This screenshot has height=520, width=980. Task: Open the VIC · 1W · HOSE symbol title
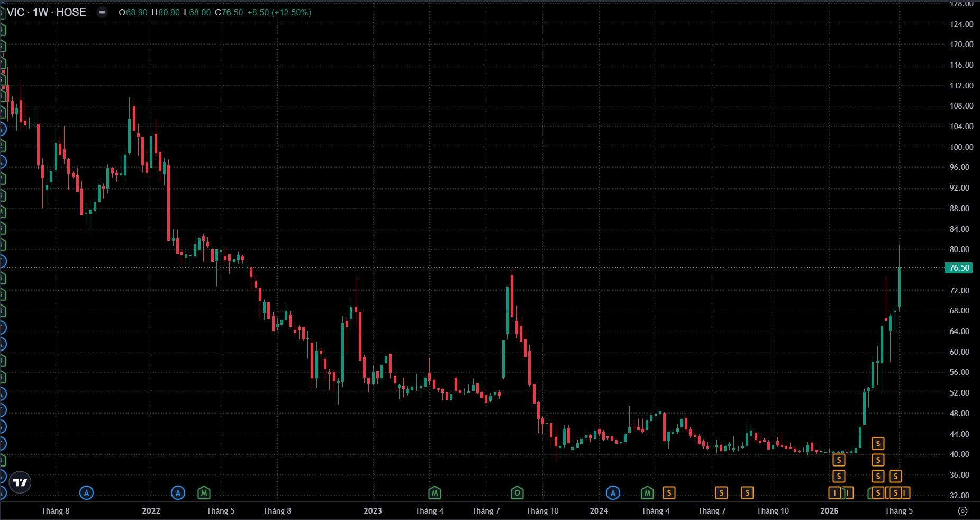pos(47,12)
